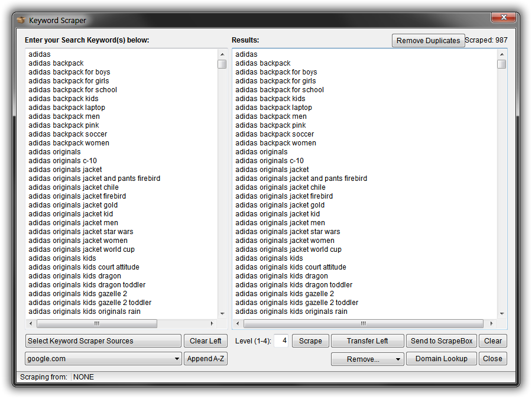Open the Remove... dropdown menu
Image resolution: width=532 pixels, height=399 pixels.
pos(368,359)
